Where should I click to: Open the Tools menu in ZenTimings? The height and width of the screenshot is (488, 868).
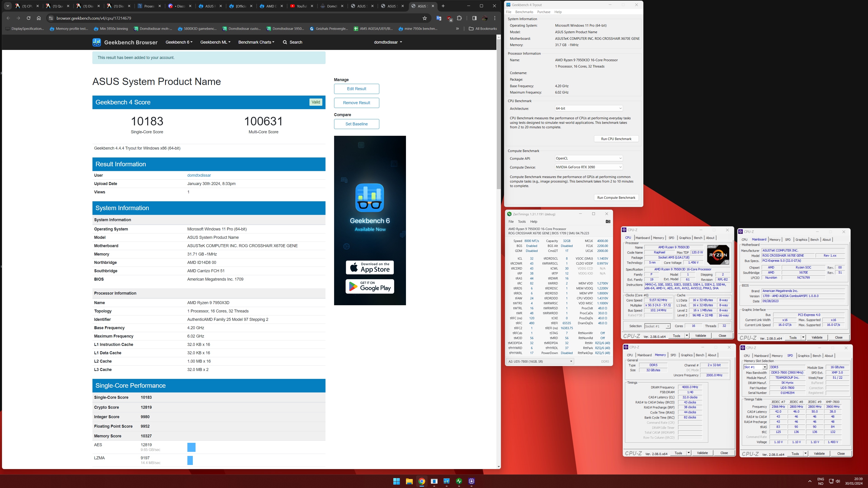522,222
